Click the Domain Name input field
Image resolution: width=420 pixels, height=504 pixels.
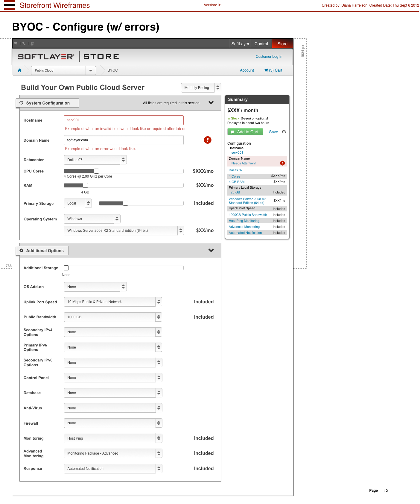(124, 140)
